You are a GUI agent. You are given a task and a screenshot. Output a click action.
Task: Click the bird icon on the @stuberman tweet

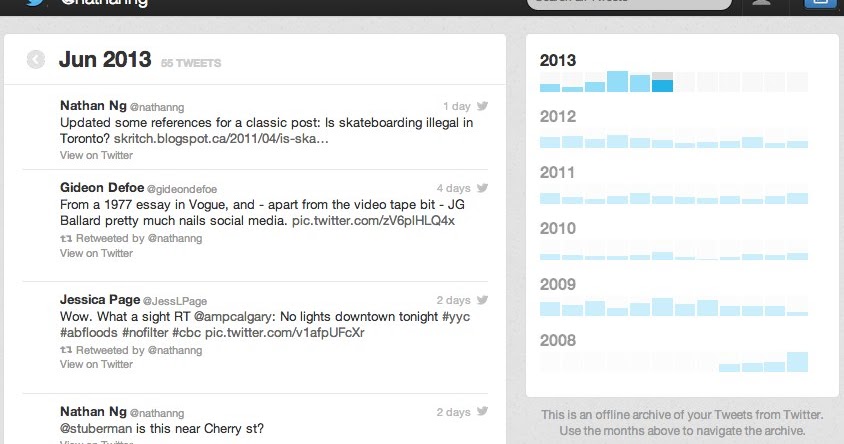(482, 411)
